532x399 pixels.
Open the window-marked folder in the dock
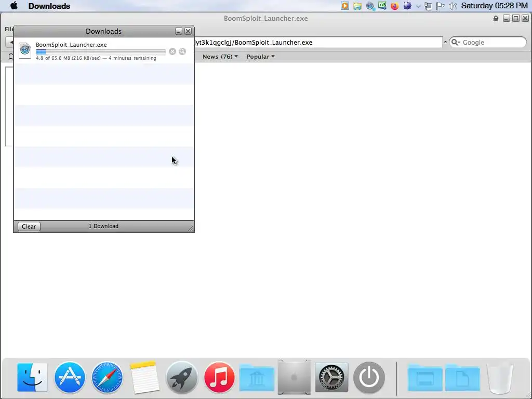click(x=425, y=378)
